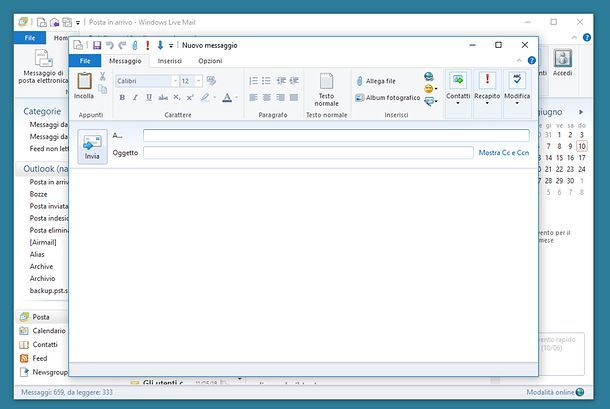Focus the A recipient address field
Viewport: 610px width, 409px height.
point(336,135)
